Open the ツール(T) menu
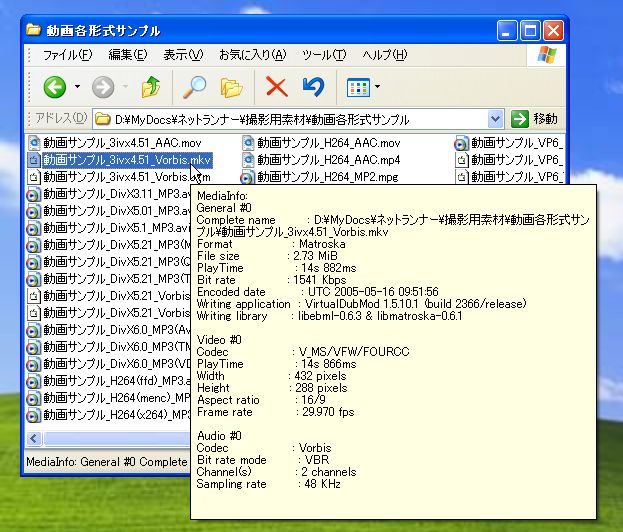This screenshot has width=623, height=532. (x=324, y=54)
